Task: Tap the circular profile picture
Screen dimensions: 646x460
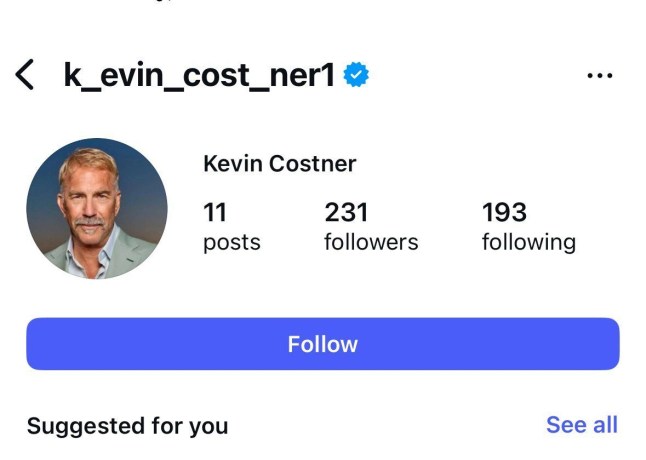Action: click(97, 208)
